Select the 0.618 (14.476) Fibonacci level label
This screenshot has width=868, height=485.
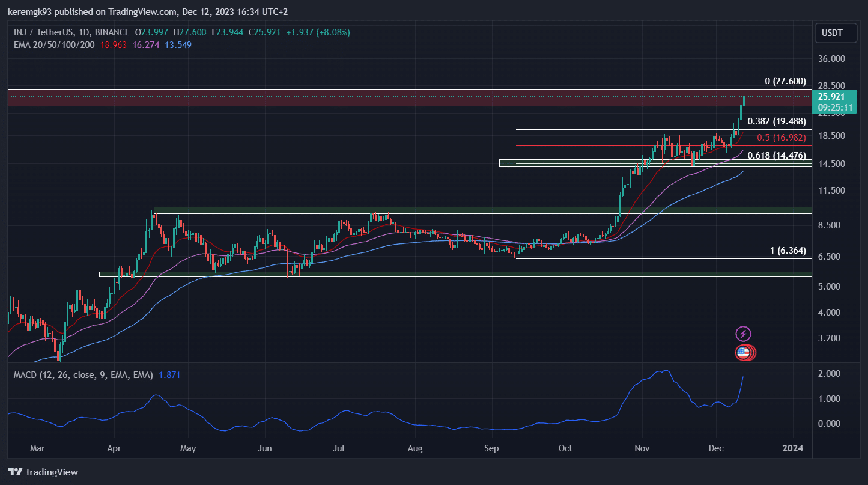(x=777, y=156)
